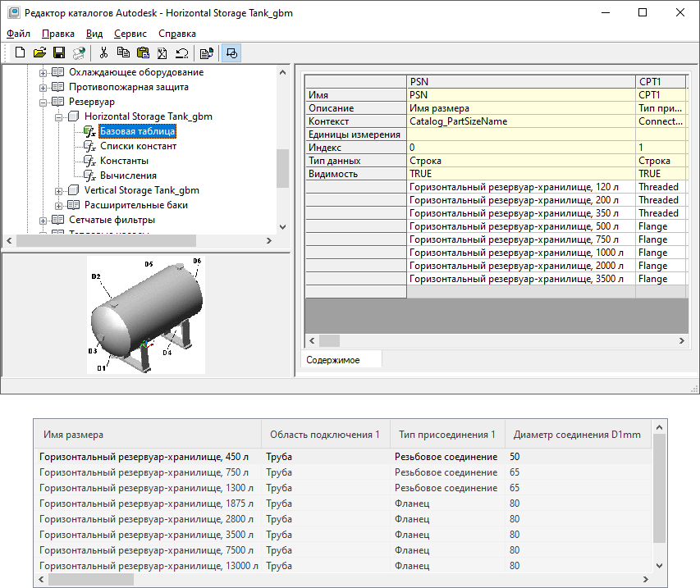The image size is (700, 588).
Task: Click the function icon next to Константы
Action: (x=89, y=161)
